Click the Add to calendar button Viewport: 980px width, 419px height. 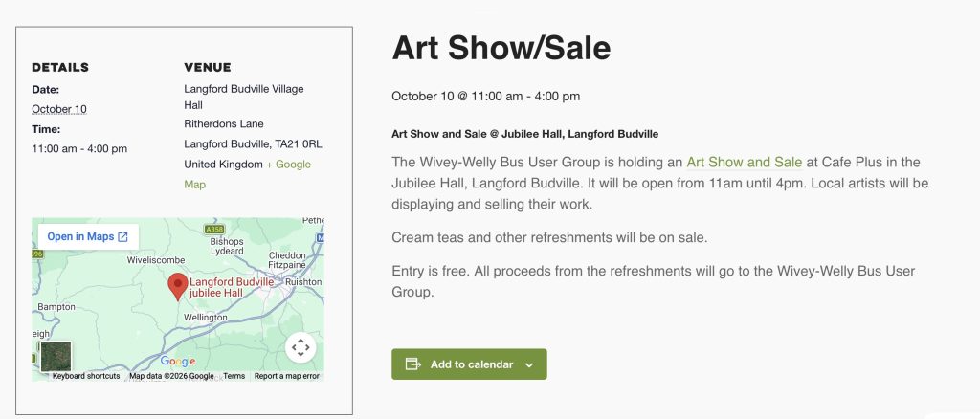pyautogui.click(x=469, y=364)
